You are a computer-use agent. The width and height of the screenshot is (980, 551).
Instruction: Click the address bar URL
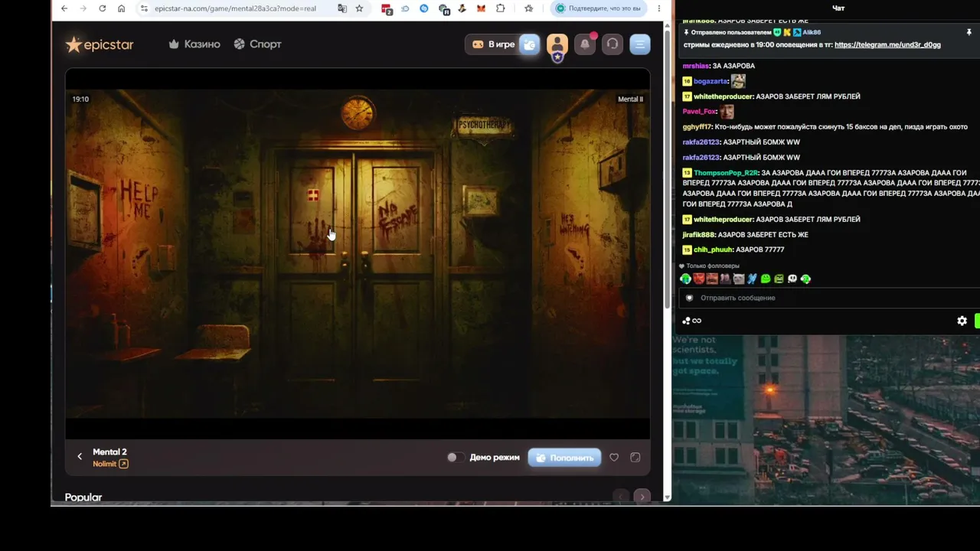(235, 8)
